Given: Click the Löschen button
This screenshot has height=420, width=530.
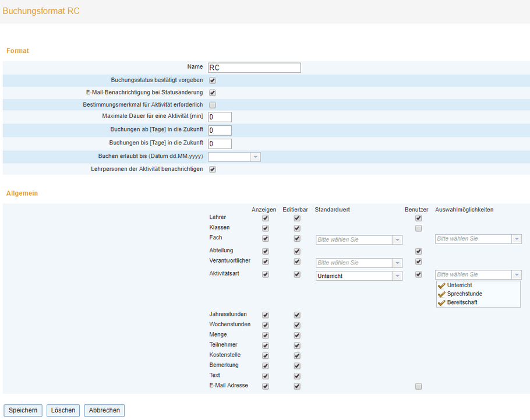Looking at the screenshot, I should pyautogui.click(x=63, y=410).
